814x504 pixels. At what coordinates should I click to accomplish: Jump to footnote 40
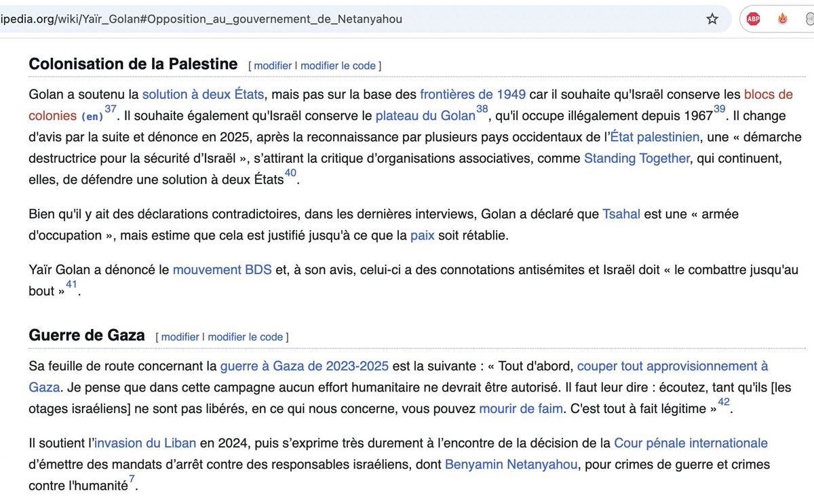(x=290, y=173)
